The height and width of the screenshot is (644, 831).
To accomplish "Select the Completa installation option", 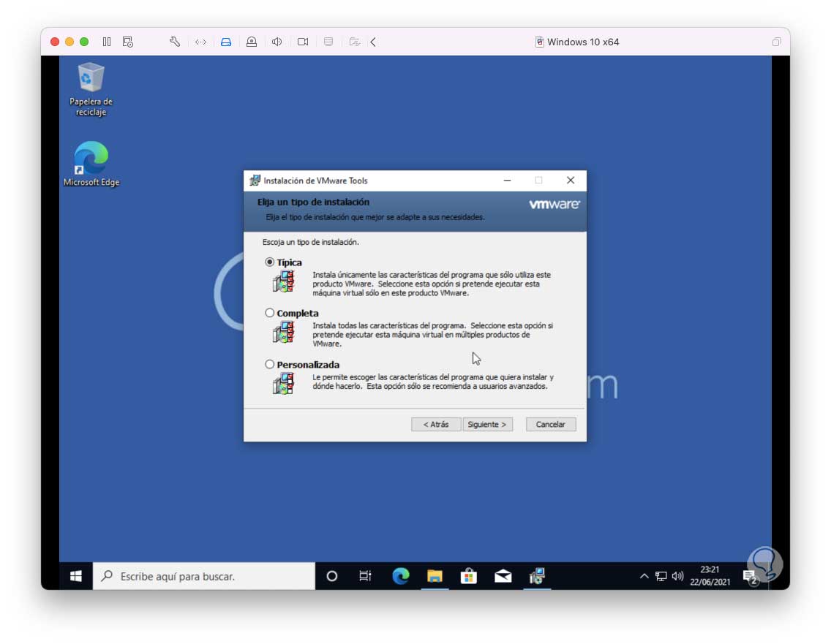I will tap(270, 313).
